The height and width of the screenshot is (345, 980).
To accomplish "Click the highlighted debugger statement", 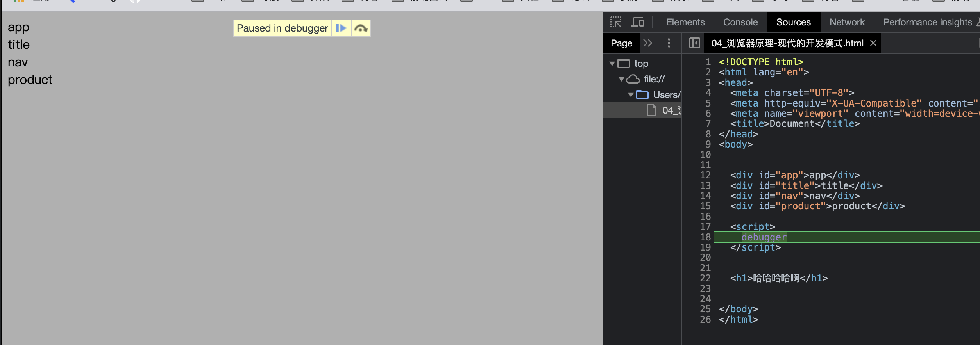I will (764, 237).
